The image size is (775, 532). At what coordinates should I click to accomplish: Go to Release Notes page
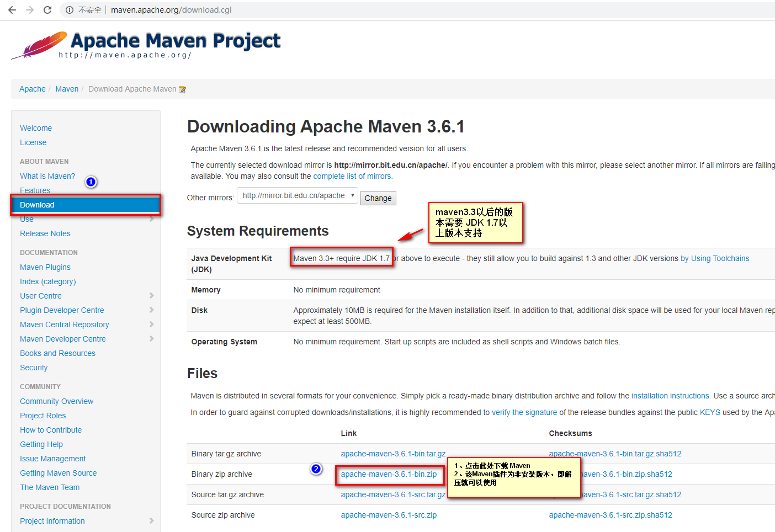tap(45, 233)
